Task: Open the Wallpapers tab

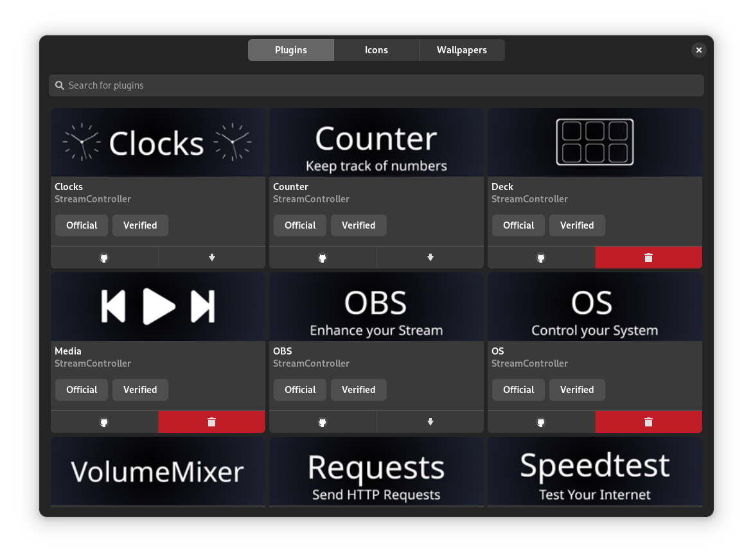Action: click(x=462, y=50)
